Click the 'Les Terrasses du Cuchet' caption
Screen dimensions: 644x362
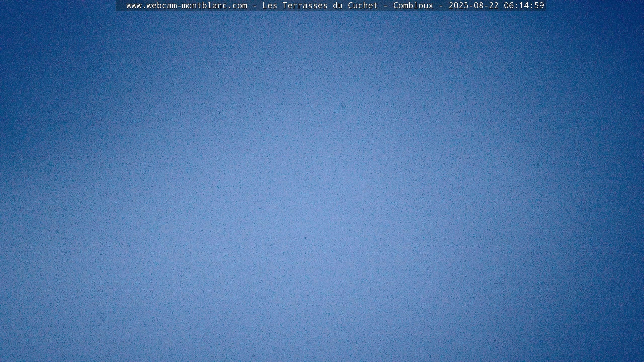pos(320,6)
